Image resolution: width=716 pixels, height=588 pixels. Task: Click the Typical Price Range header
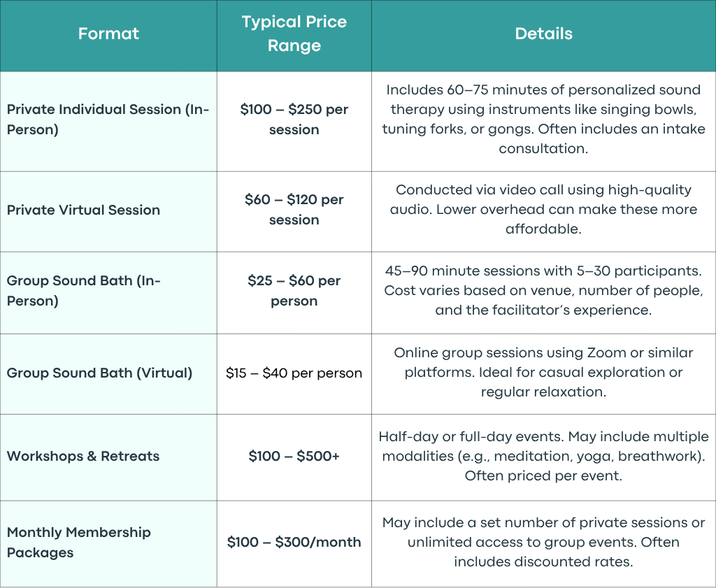(294, 34)
